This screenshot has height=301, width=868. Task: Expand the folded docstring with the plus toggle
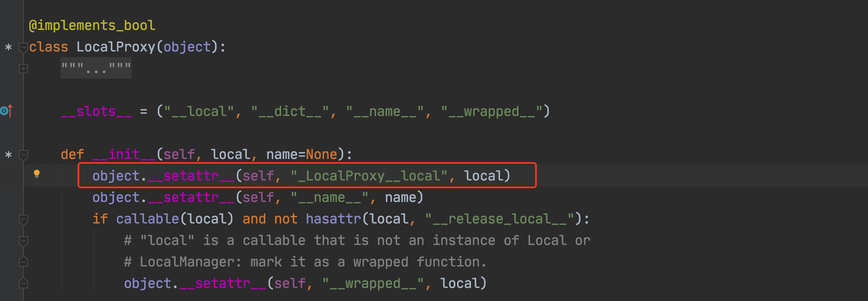pos(23,69)
